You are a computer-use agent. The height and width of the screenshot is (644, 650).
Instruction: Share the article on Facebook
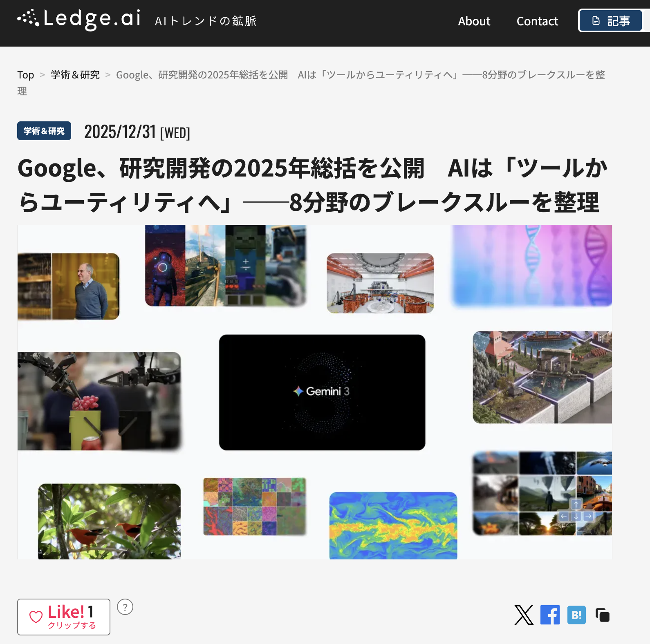(x=550, y=615)
